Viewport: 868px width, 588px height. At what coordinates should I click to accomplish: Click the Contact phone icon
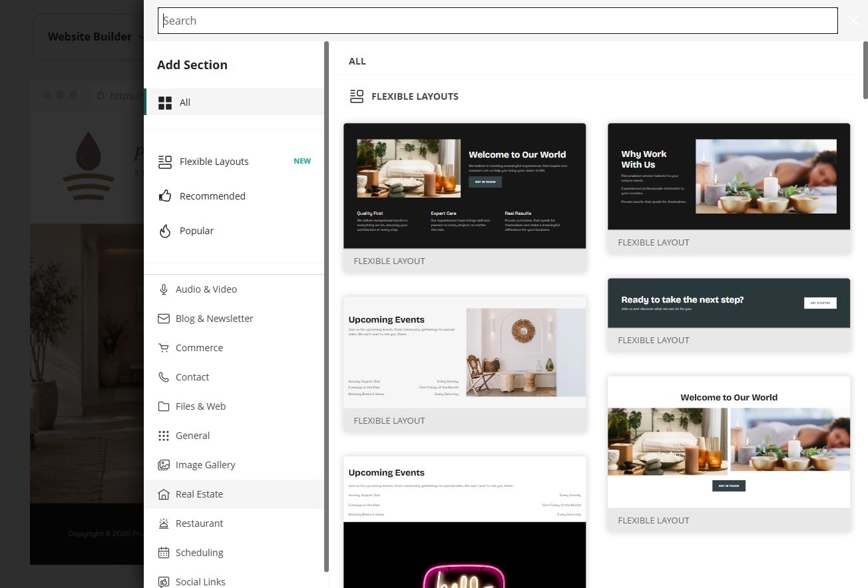164,377
